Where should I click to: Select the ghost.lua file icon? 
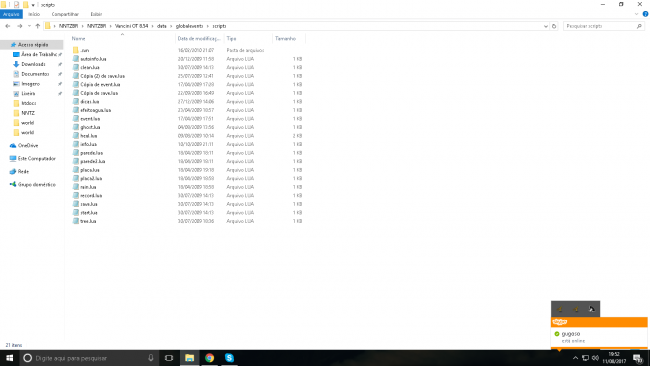click(75, 127)
